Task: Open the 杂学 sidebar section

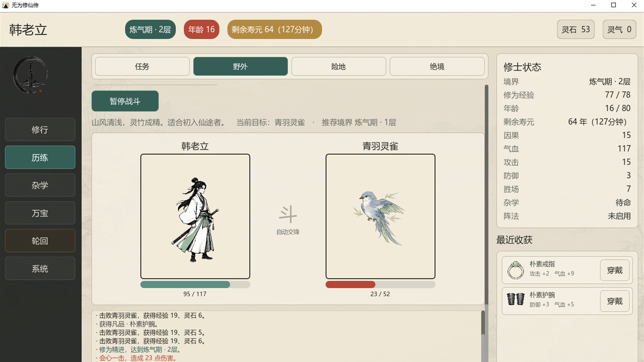Action: [40, 185]
